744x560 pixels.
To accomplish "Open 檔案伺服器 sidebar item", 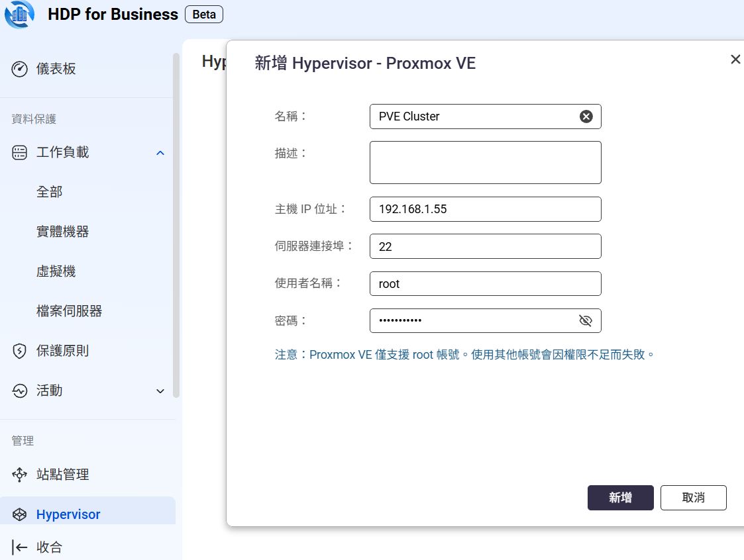I will [x=70, y=311].
